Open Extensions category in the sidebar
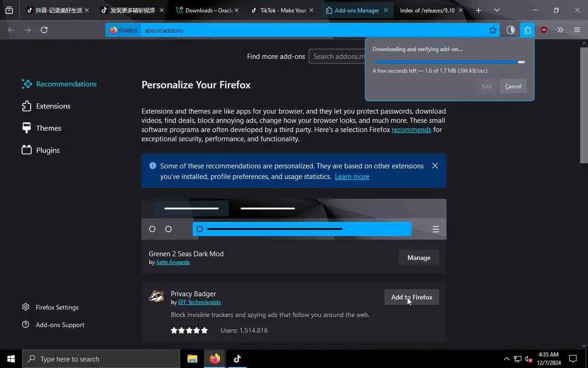588x368 pixels. (46, 106)
